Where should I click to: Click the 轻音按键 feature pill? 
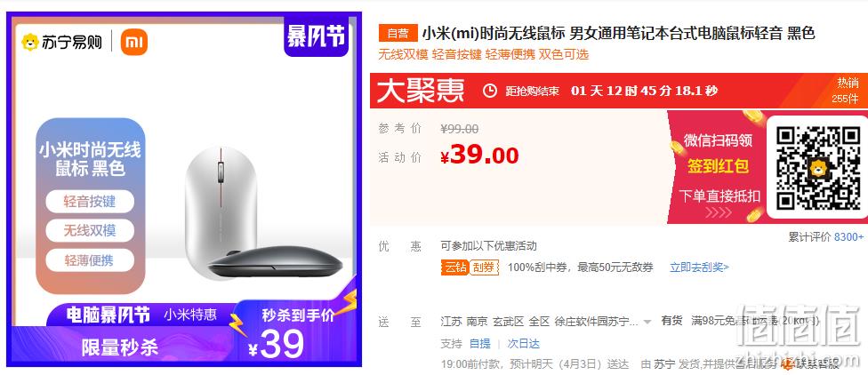pos(90,202)
